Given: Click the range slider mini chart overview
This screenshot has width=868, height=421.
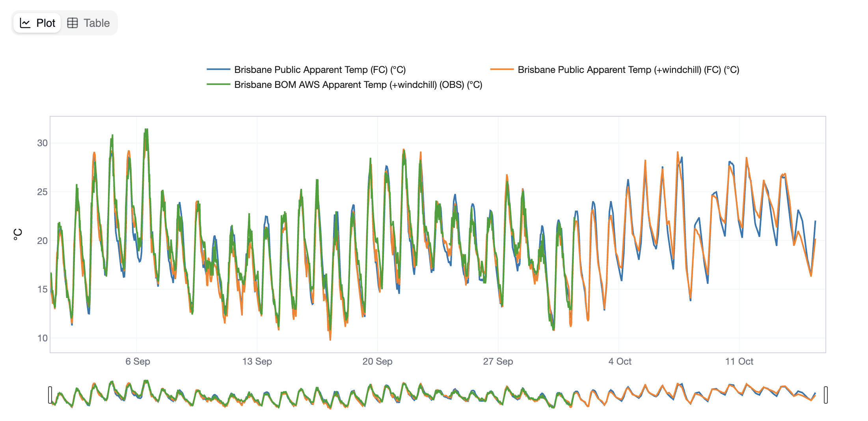Looking at the screenshot, I should tap(438, 395).
